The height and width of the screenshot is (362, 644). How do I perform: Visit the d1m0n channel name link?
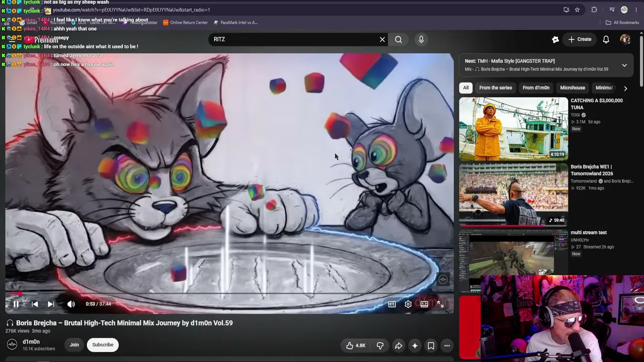31,342
